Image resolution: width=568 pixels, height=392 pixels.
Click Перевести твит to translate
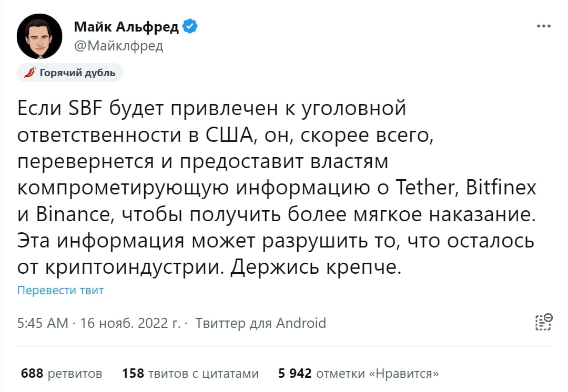[x=60, y=290]
